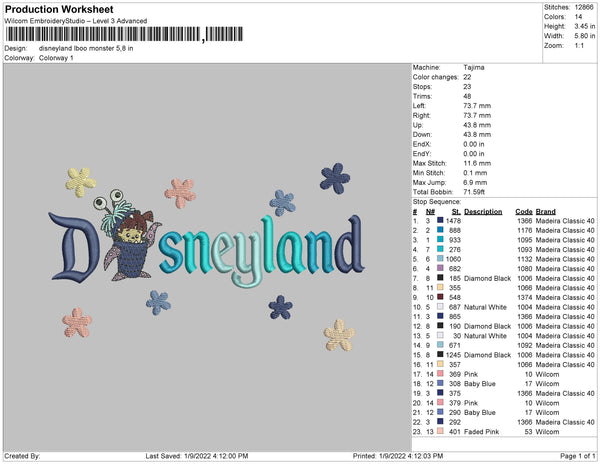600x464 pixels.
Task: Select the Max Stitch value '11.6 mm'
Action: (477, 163)
